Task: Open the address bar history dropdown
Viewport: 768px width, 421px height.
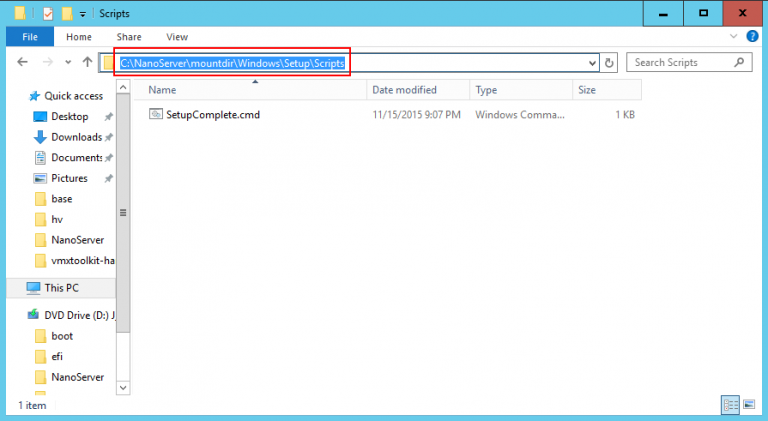Action: [x=592, y=63]
